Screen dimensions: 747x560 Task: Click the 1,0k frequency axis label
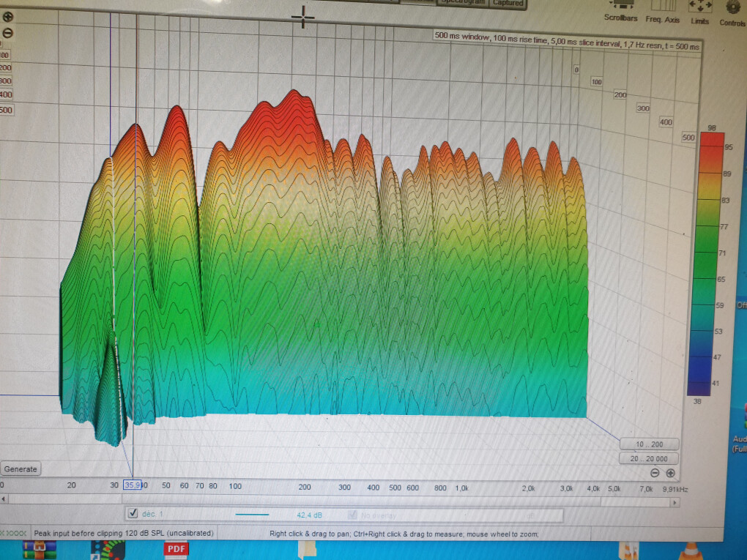(461, 488)
